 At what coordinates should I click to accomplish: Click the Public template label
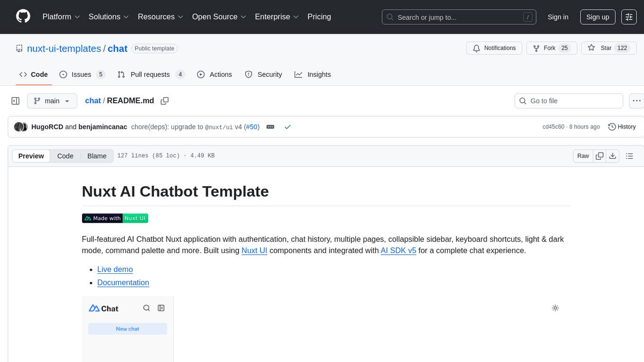point(154,48)
